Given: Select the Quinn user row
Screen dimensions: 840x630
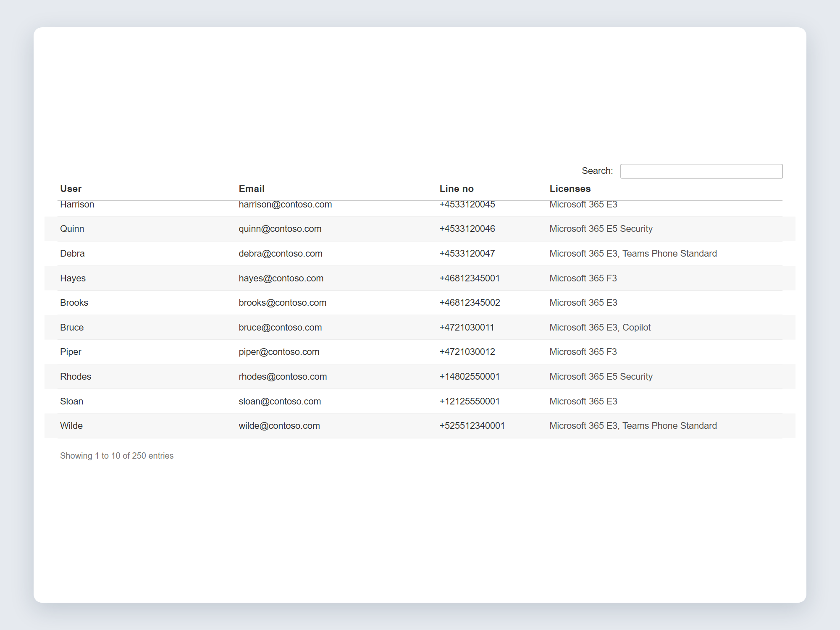Looking at the screenshot, I should coord(420,229).
